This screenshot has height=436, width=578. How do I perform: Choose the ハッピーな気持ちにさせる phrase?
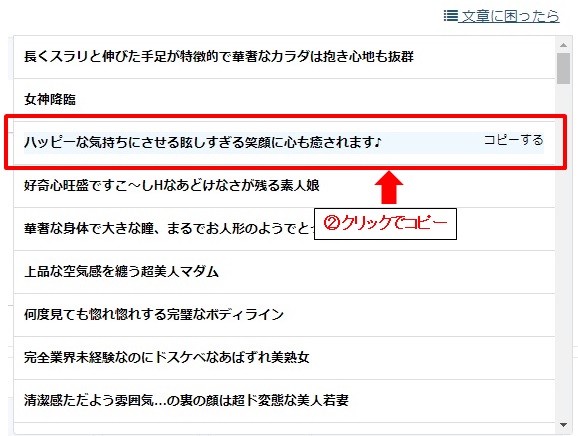pyautogui.click(x=284, y=142)
